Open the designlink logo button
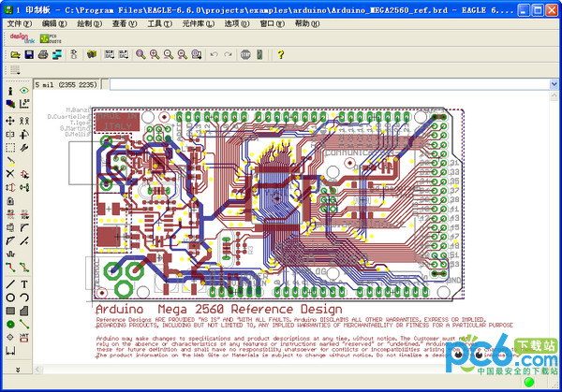562x392 pixels. coord(22,38)
